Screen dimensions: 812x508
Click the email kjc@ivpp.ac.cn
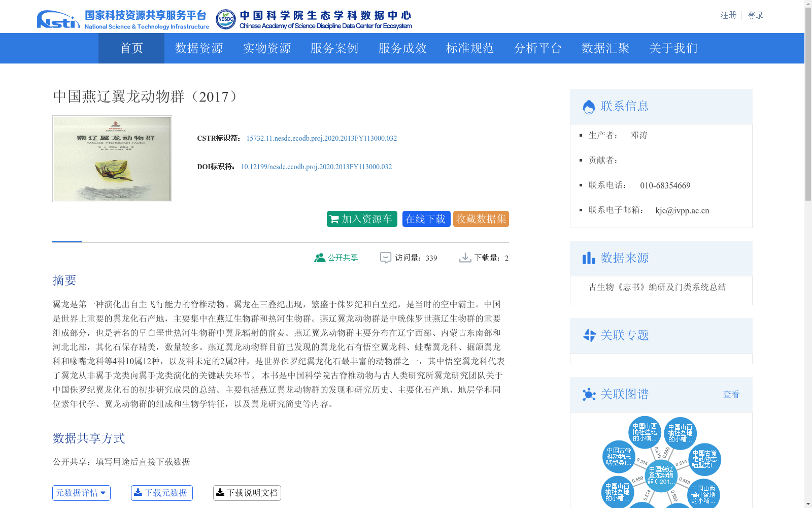point(682,210)
